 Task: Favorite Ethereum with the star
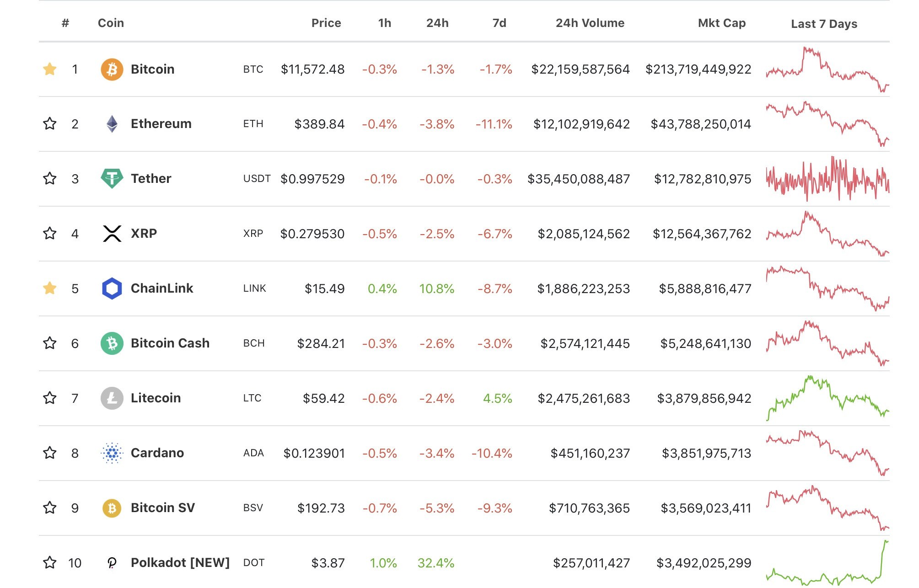coord(49,123)
